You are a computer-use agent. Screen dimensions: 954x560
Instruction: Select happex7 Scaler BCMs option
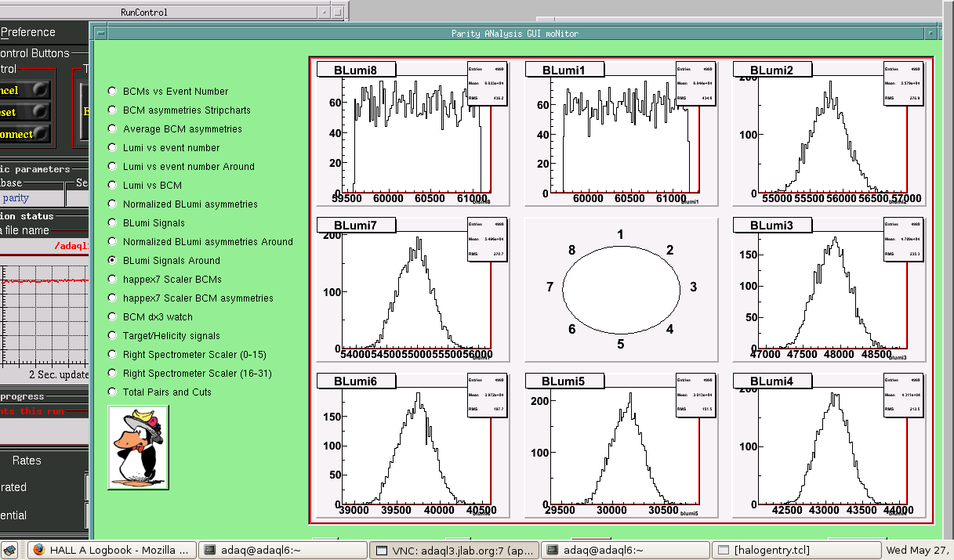point(113,280)
